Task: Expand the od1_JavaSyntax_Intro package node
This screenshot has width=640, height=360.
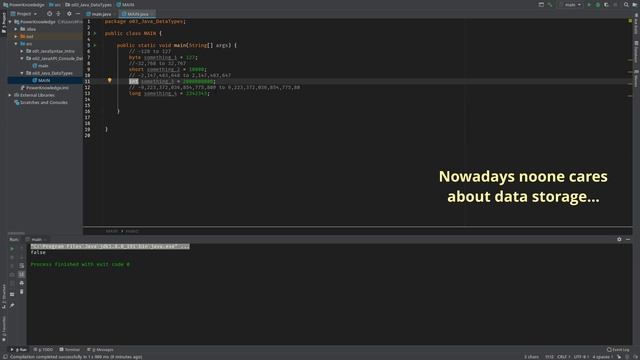Action: click(x=22, y=51)
